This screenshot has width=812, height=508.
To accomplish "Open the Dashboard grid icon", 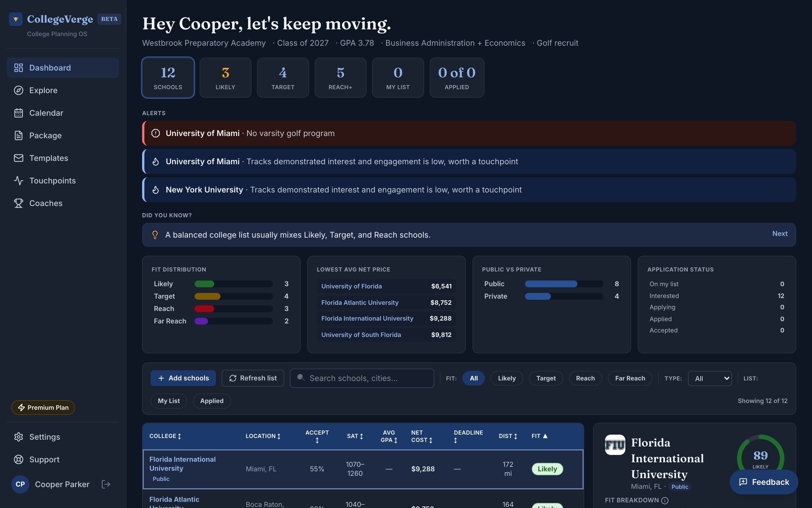I will 18,68.
